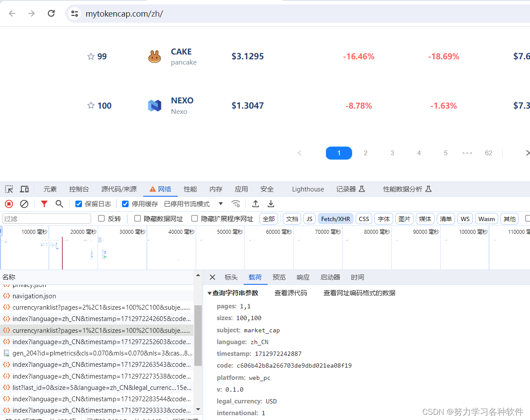This screenshot has height=420, width=530.
Task: Filter requests by 全部 type
Action: click(269, 219)
